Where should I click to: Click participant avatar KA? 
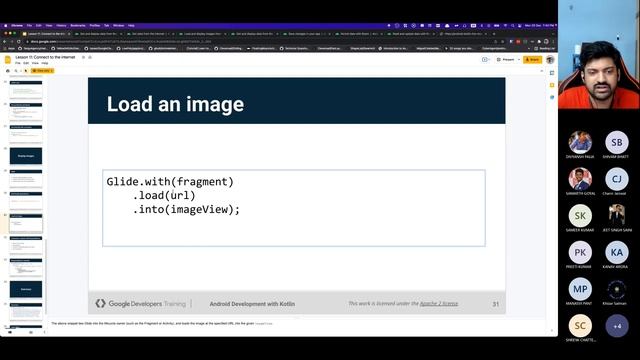(x=617, y=252)
